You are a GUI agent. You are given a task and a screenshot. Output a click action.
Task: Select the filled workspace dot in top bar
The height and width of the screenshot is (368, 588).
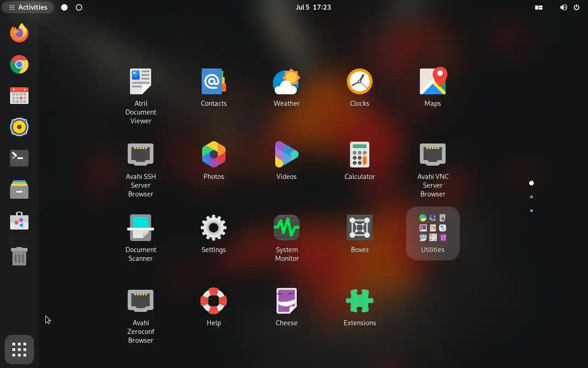point(64,7)
